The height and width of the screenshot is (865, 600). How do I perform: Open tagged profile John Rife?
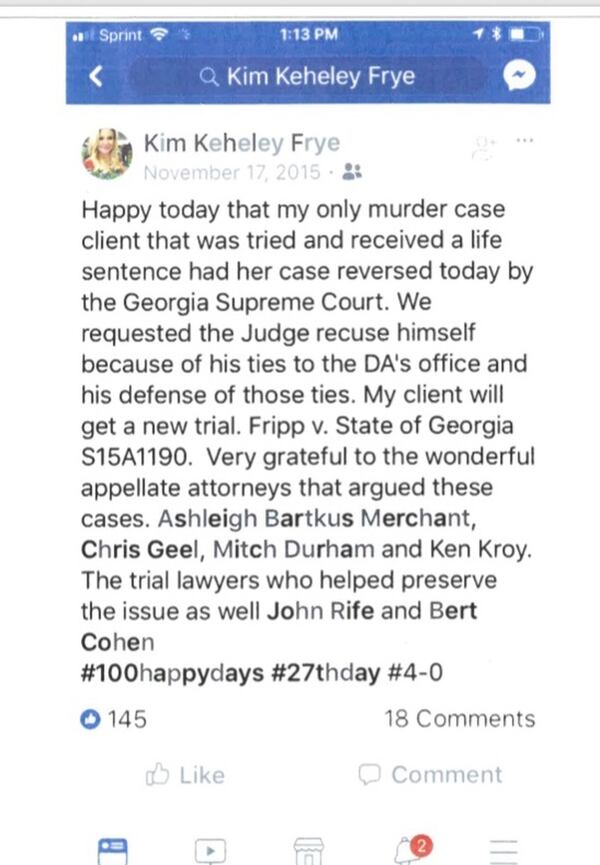tap(320, 611)
